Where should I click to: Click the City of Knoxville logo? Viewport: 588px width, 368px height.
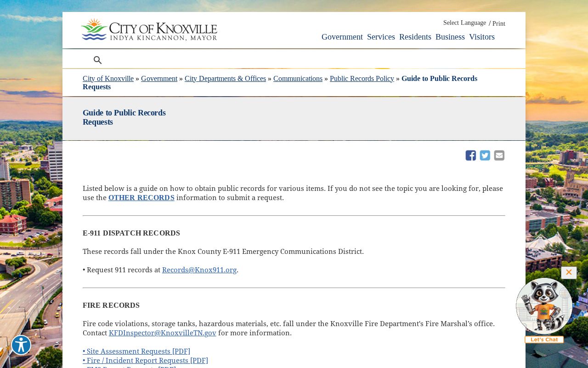click(x=149, y=30)
